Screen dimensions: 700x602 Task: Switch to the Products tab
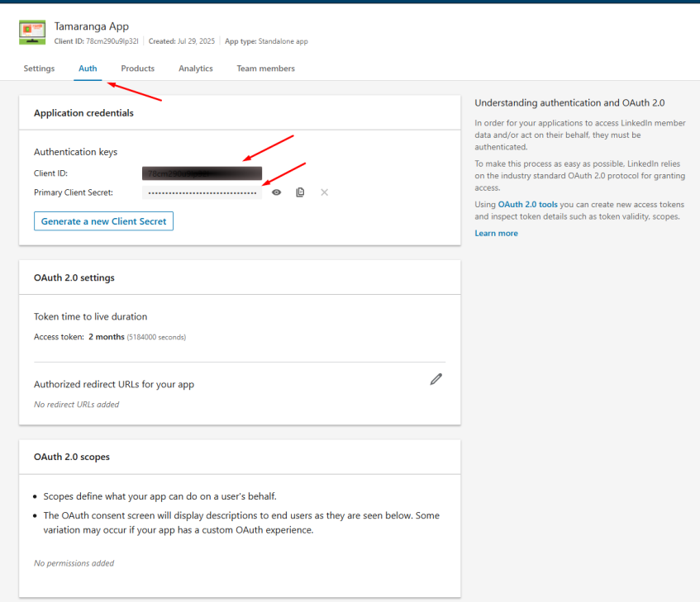pyautogui.click(x=137, y=69)
